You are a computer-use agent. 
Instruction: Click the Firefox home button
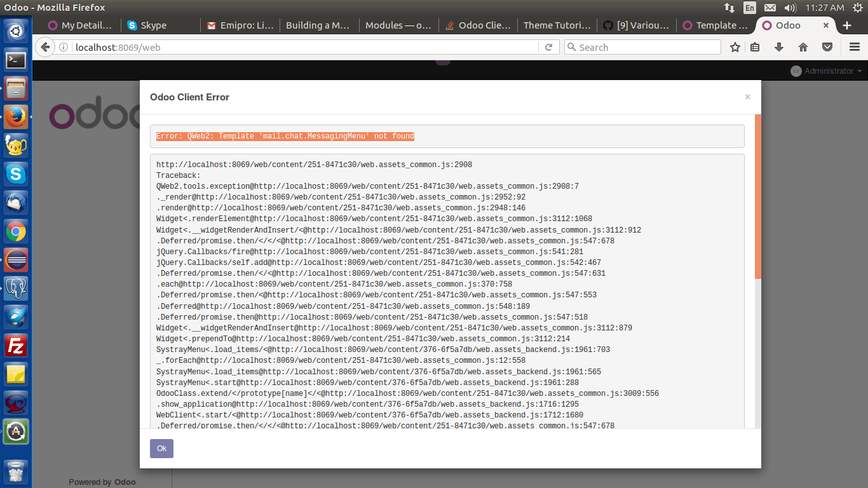803,47
